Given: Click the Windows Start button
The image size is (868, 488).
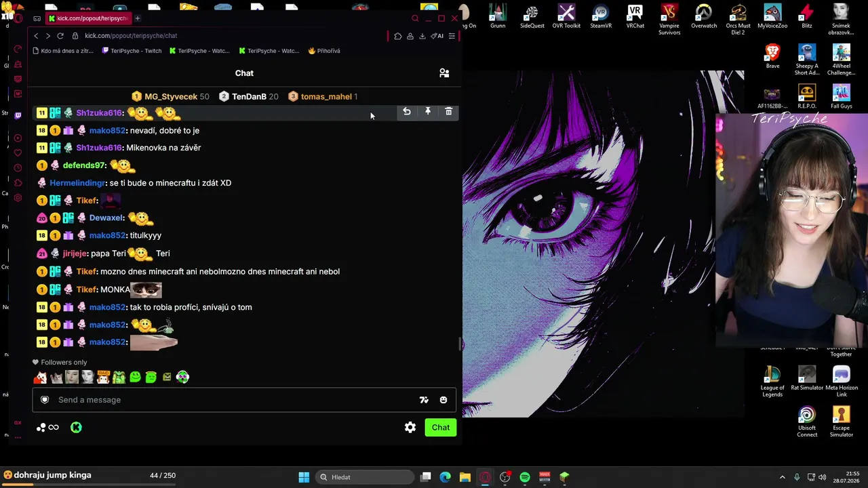Looking at the screenshot, I should [304, 477].
